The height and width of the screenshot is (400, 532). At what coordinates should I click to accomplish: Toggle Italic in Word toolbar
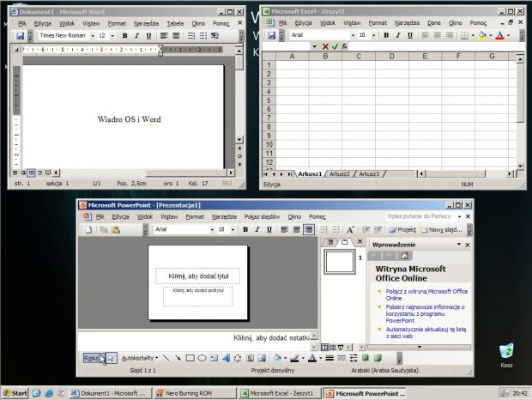[136, 36]
